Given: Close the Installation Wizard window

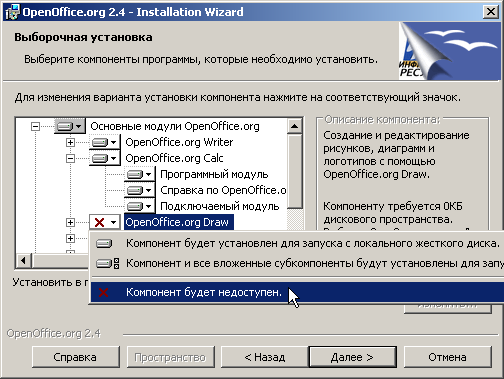Looking at the screenshot, I should click(491, 12).
